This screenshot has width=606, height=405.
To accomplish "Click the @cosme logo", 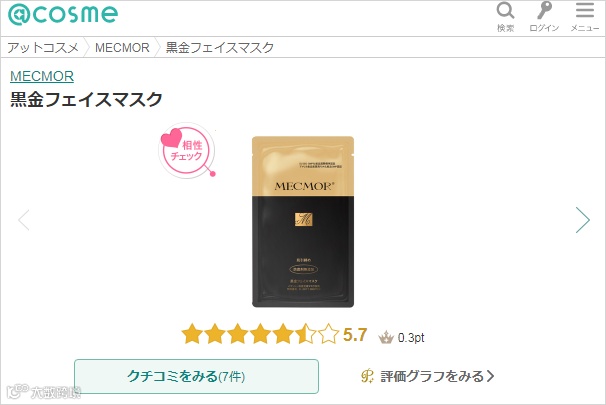I will coord(63,14).
